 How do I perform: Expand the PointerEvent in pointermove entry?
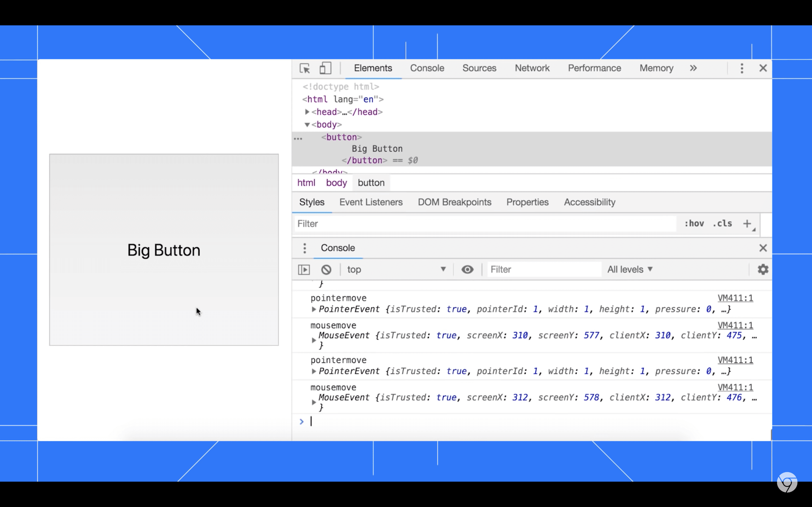[314, 309]
